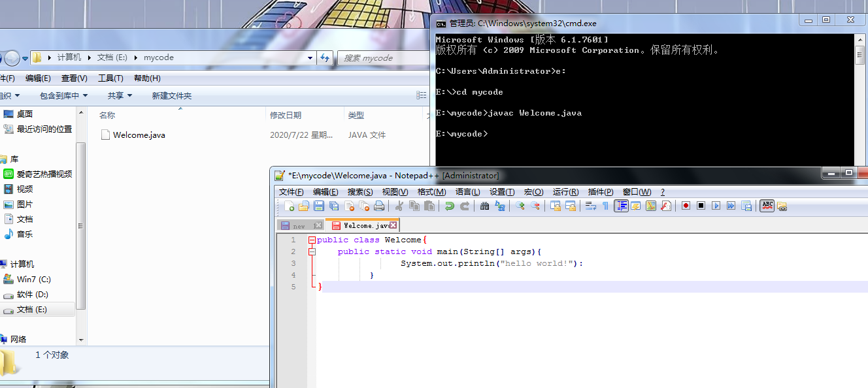Open the 搜索(S) menu in Notepad++
This screenshot has width=868, height=388.
360,192
